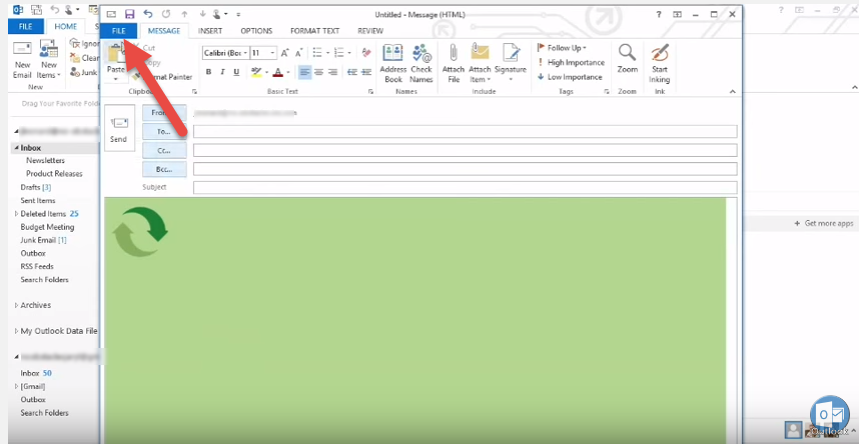Image resolution: width=859 pixels, height=444 pixels.
Task: Select the Product Releases folder
Action: [x=54, y=174]
